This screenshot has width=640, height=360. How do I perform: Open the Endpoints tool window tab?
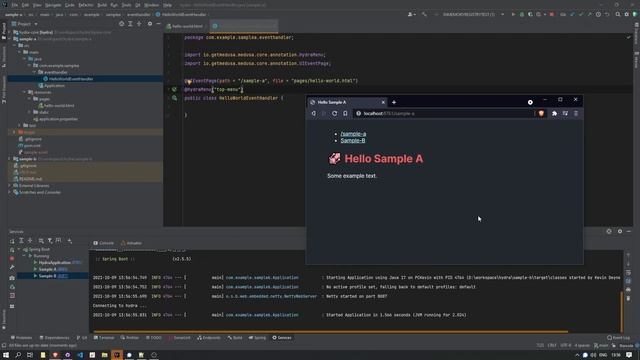click(x=209, y=338)
